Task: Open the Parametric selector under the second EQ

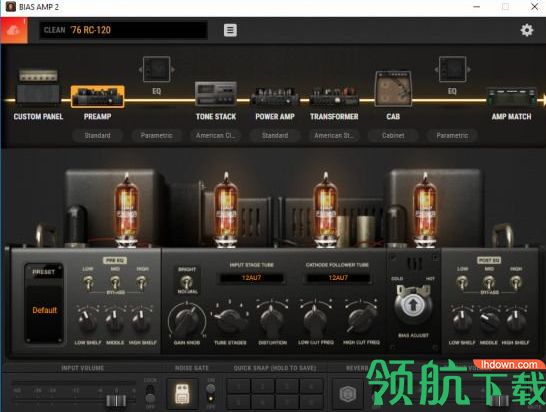Action: pyautogui.click(x=452, y=135)
